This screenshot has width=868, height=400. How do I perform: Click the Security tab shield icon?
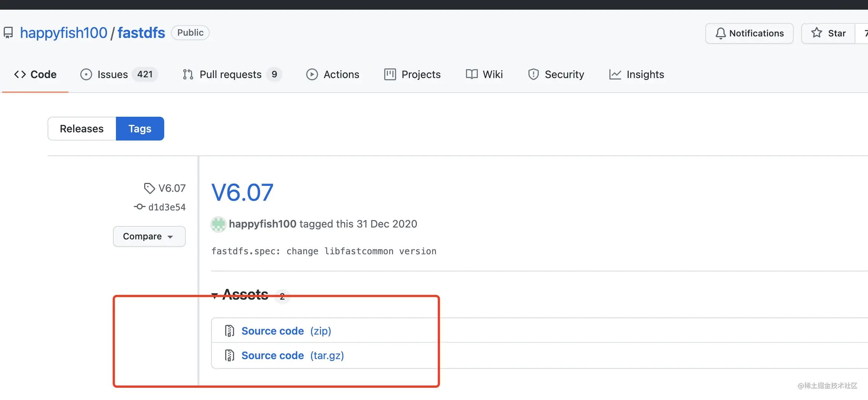tap(533, 74)
